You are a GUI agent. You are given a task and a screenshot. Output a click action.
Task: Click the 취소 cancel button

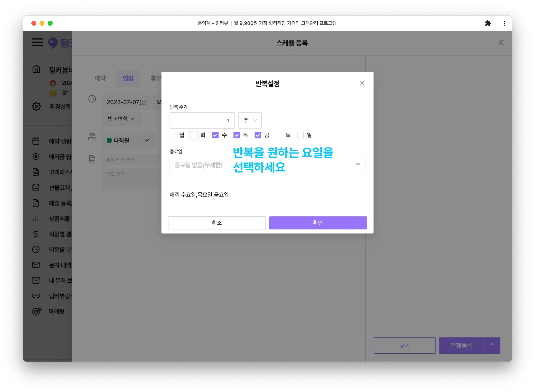(x=217, y=223)
